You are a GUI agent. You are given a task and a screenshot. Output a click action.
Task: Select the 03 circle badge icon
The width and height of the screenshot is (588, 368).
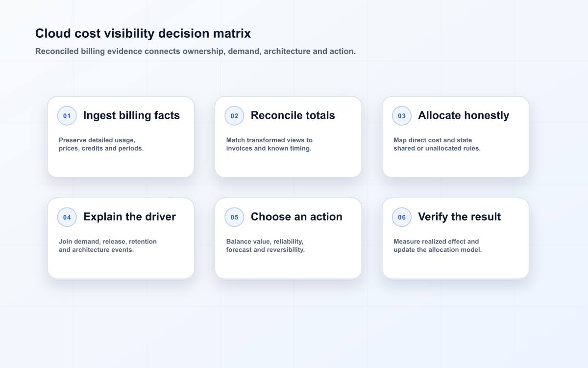402,116
